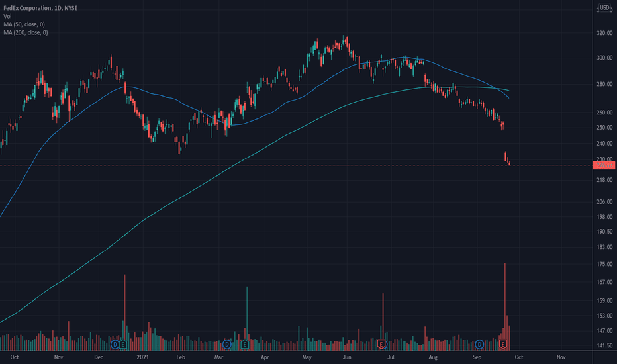617x364 pixels.
Task: Open the September dividend marker
Action: pyautogui.click(x=479, y=345)
